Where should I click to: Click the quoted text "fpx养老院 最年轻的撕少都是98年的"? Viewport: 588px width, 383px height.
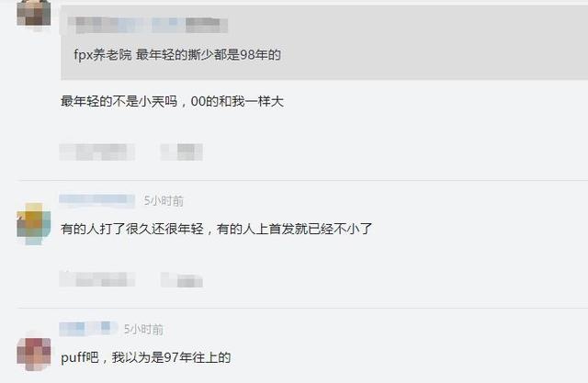(x=177, y=55)
